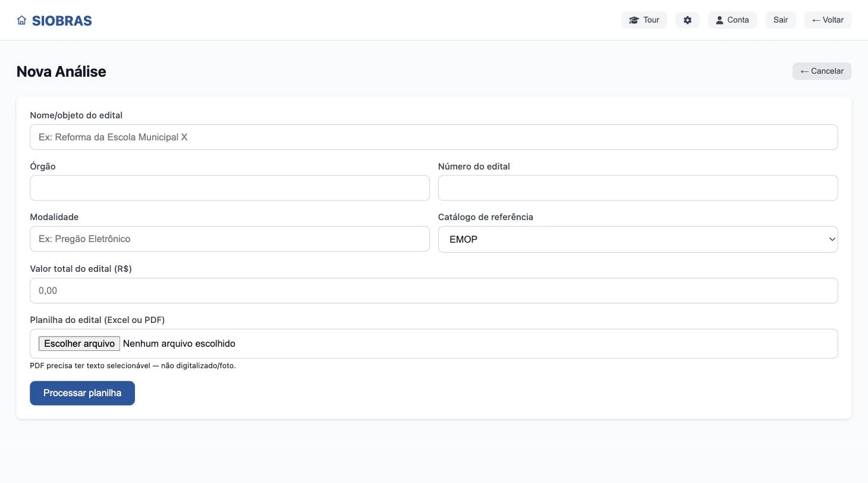This screenshot has height=483, width=868.
Task: Click into the Órgão input field
Action: click(230, 188)
